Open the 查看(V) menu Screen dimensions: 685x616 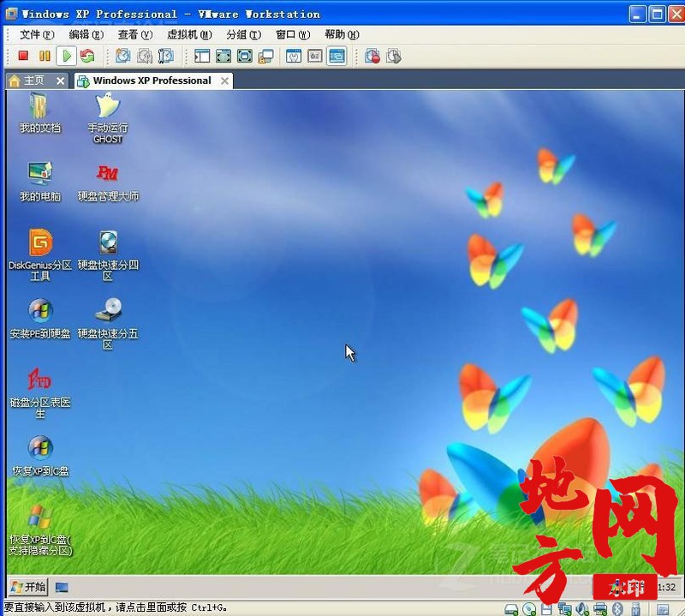click(135, 34)
